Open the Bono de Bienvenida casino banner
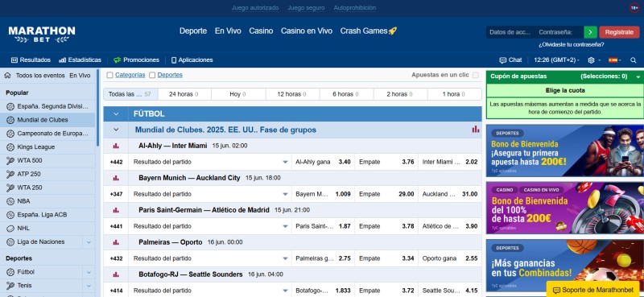 pos(565,208)
